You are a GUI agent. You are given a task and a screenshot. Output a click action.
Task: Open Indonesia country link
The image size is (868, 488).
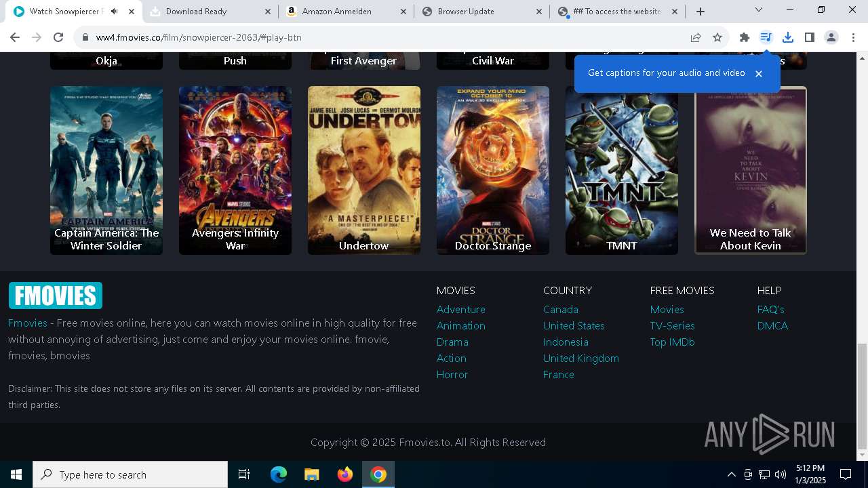pos(566,342)
